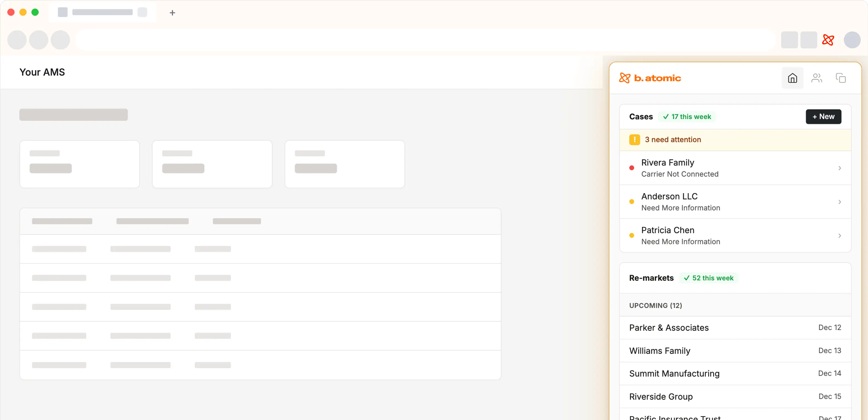Screen dimensions: 868x420
Task: Open the Clients view using the people icon
Action: [817, 78]
